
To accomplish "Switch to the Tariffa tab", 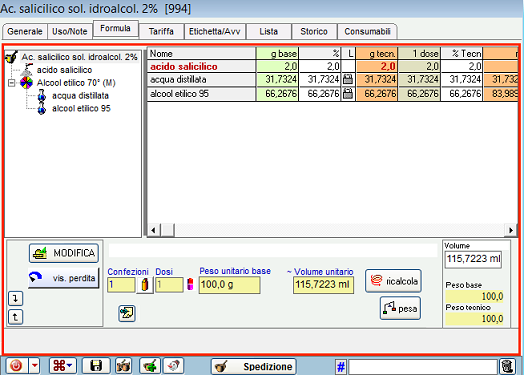I will point(161,31).
